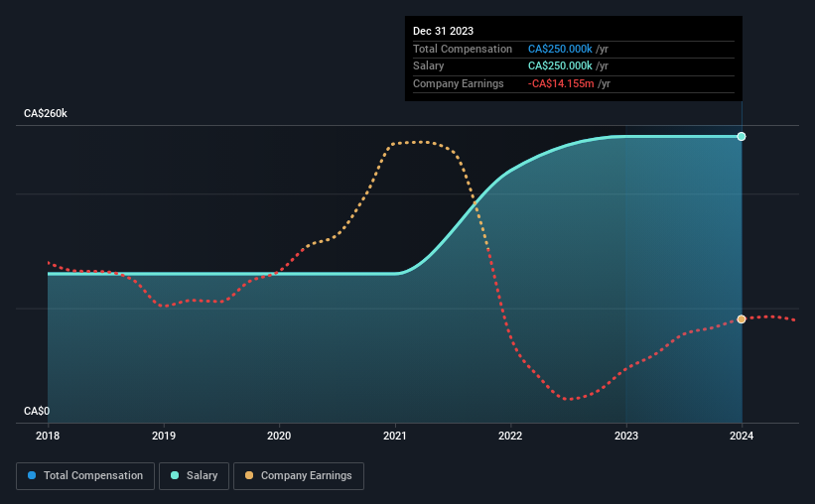Toggle the Salary legend button

coord(194,476)
